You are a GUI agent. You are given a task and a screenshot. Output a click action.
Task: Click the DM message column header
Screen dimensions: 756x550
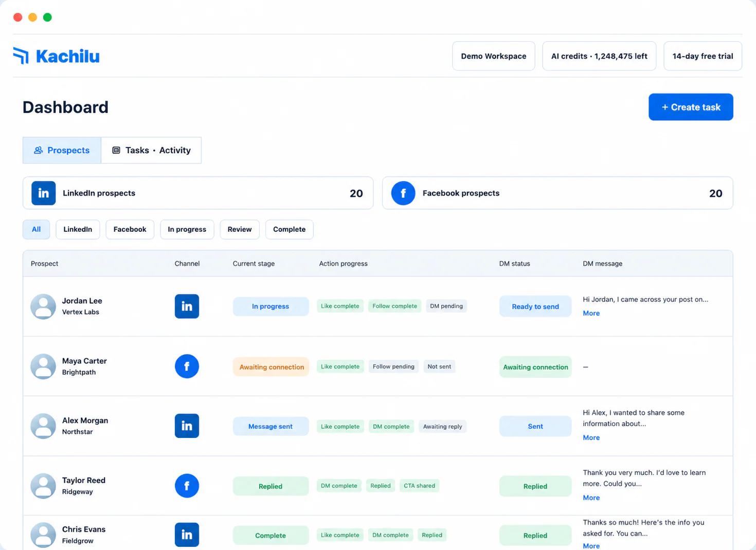pyautogui.click(x=602, y=264)
